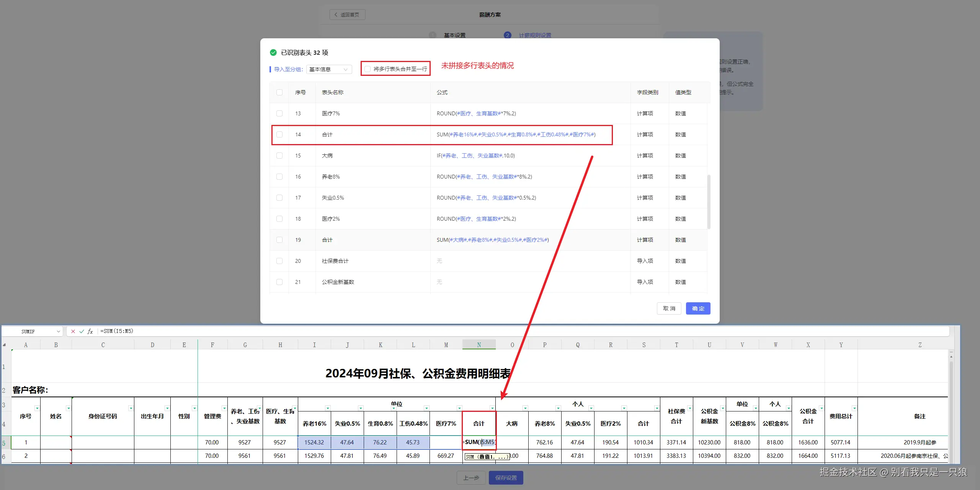Select the 基本设置 step
Image resolution: width=980 pixels, height=490 pixels.
454,35
